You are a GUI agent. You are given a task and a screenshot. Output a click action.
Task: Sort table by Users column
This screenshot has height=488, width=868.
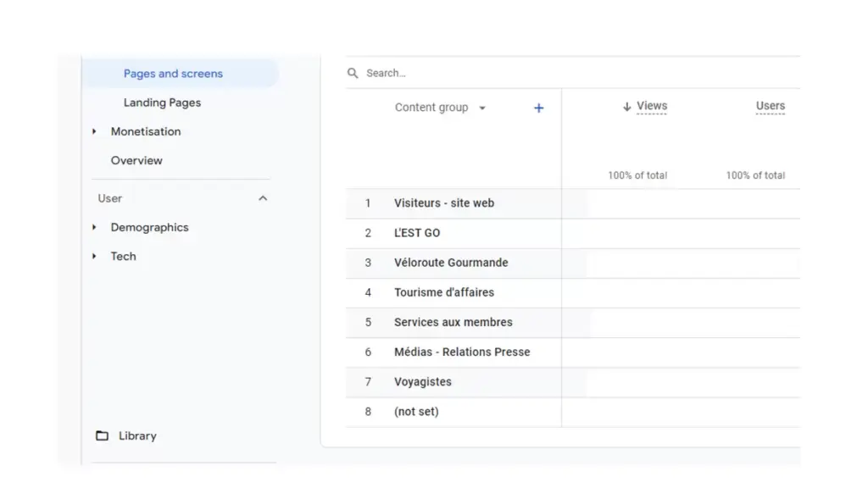click(x=770, y=106)
